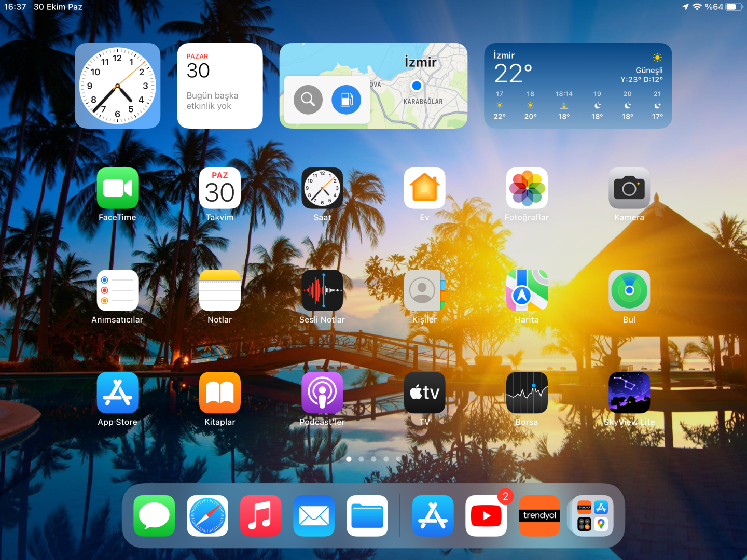
Task: Tap the gas station button in the Maps widget
Action: 347,100
